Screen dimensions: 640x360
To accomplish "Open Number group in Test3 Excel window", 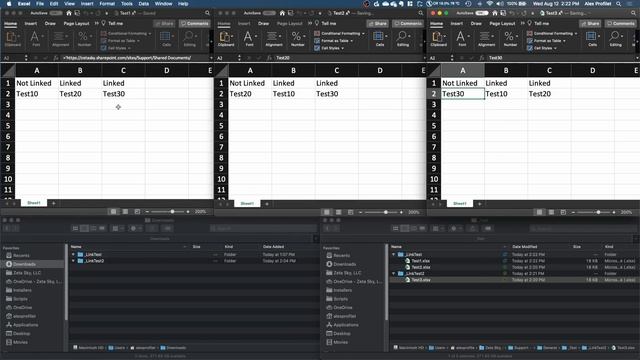I will [x=510, y=39].
